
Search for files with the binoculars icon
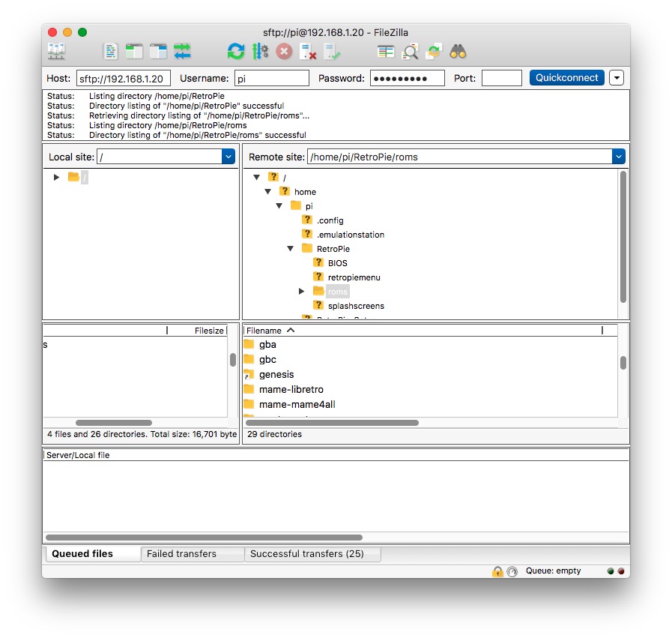tap(458, 52)
